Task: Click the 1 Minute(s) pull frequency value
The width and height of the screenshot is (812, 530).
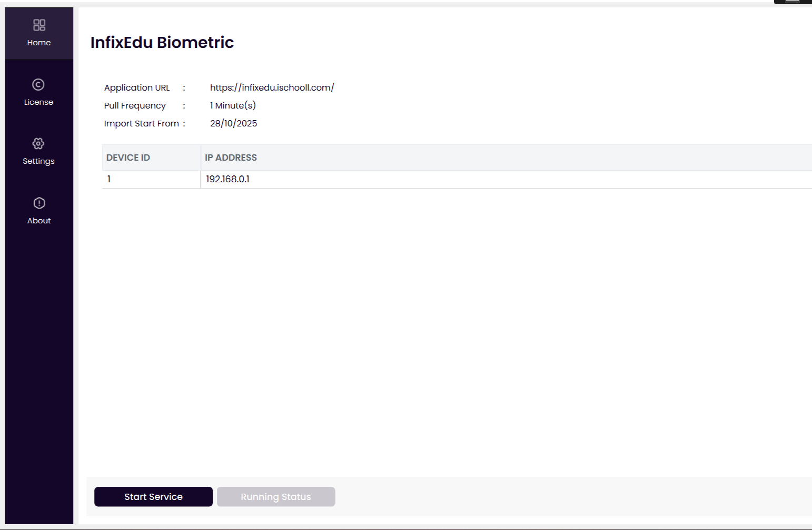Action: point(233,105)
